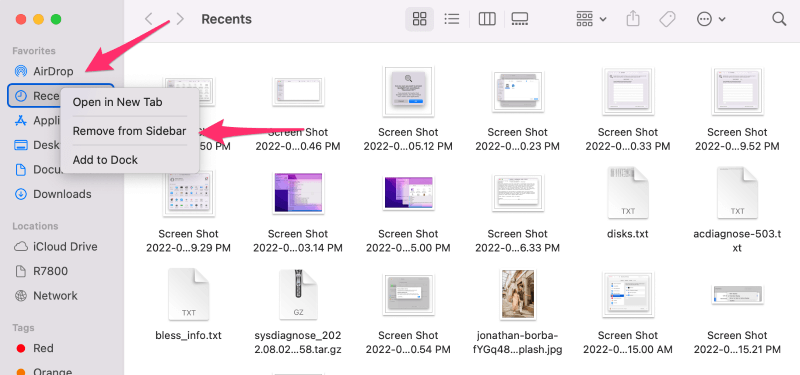Choose Remove from Sidebar
Viewport: 800px width, 375px height.
coord(130,131)
